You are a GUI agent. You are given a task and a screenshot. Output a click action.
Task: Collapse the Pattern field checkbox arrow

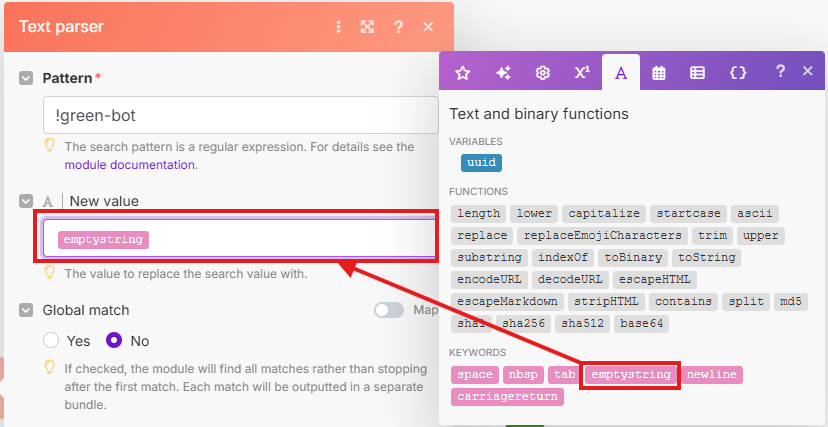[27, 77]
